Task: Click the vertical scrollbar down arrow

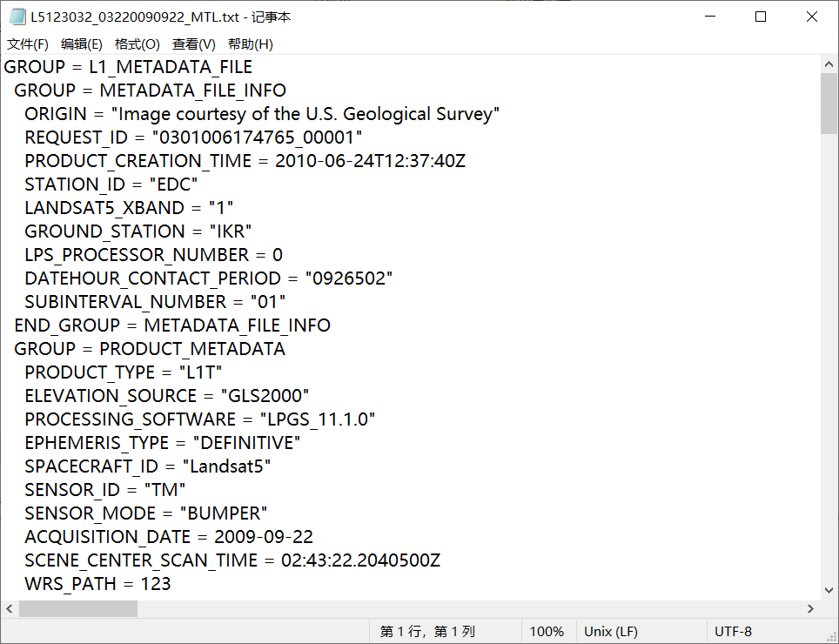Action: tap(829, 591)
